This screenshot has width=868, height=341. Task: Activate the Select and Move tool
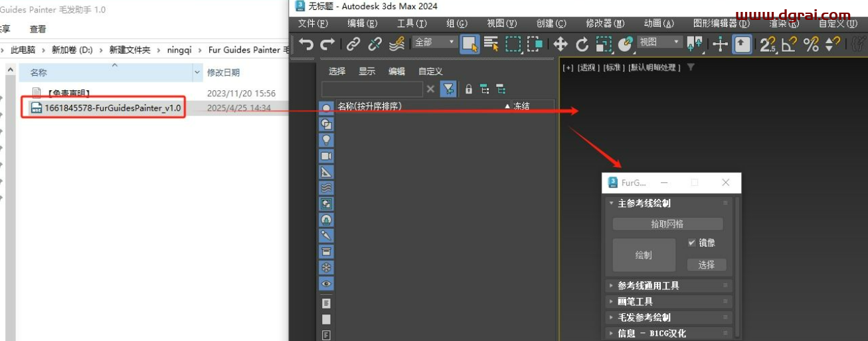pyautogui.click(x=561, y=44)
